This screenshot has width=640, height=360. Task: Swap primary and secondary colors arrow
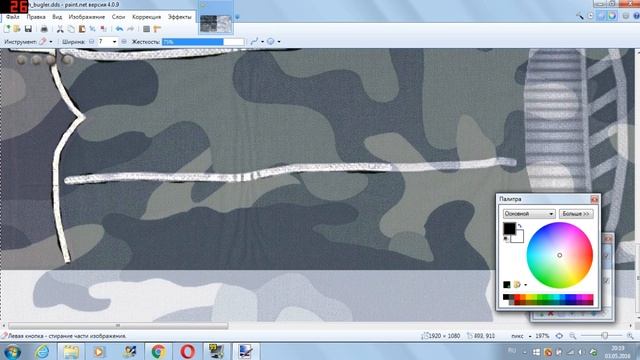(x=520, y=226)
